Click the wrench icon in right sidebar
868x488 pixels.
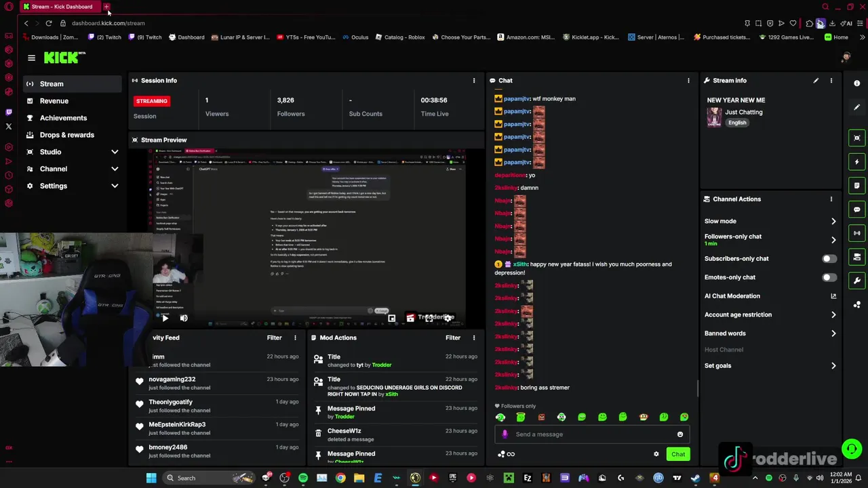click(857, 281)
